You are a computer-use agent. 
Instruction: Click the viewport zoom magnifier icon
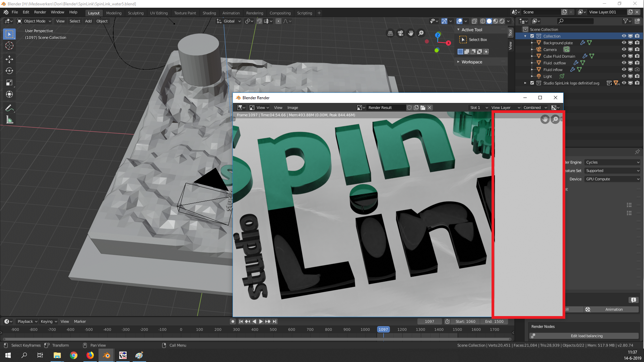click(421, 33)
